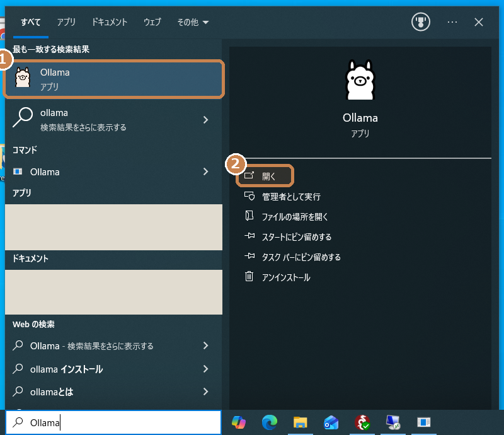Click the folder icon beside ファイルの場所を開く

pyautogui.click(x=249, y=216)
